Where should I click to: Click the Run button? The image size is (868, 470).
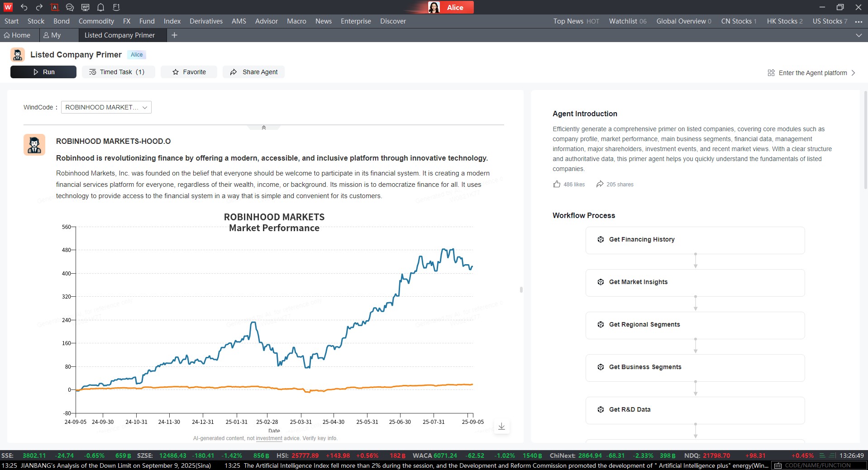point(43,72)
